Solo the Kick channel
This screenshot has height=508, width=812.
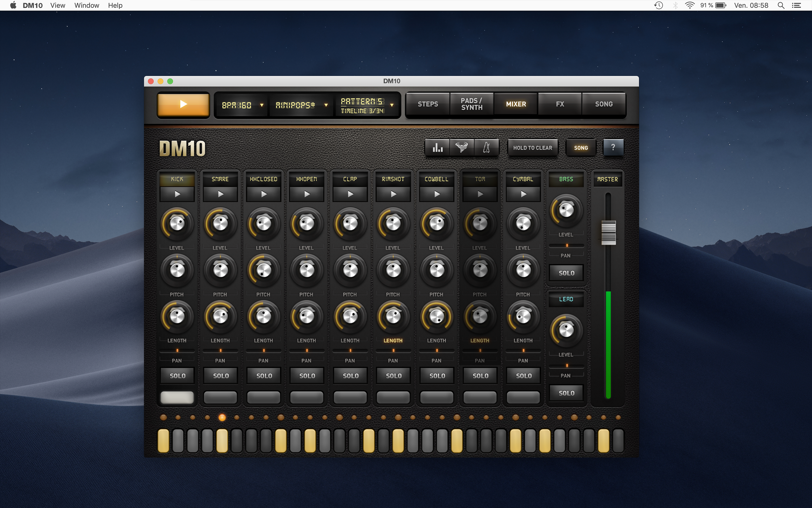tap(177, 376)
